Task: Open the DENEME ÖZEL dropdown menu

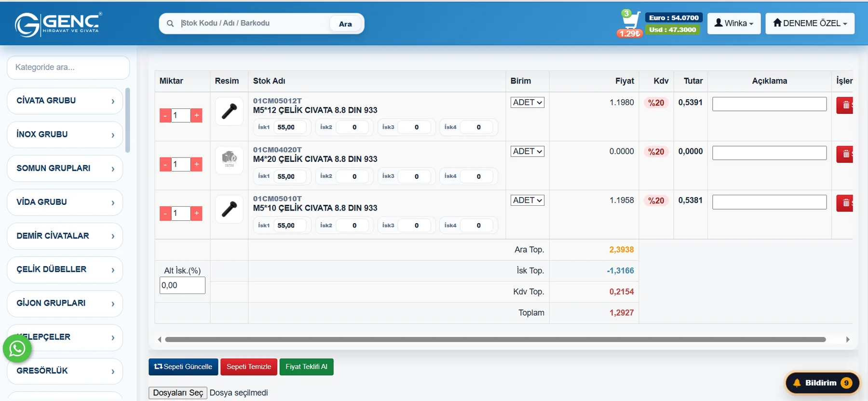Action: pos(810,24)
